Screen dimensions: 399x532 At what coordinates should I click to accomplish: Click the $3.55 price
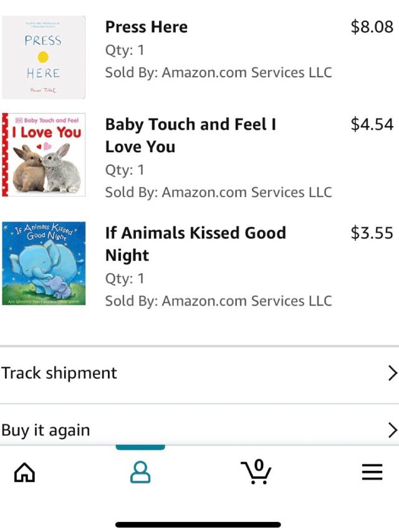pyautogui.click(x=372, y=233)
